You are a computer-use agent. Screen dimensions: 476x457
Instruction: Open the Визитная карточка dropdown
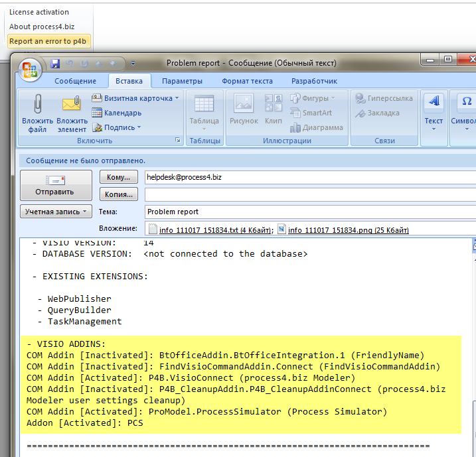pos(135,98)
